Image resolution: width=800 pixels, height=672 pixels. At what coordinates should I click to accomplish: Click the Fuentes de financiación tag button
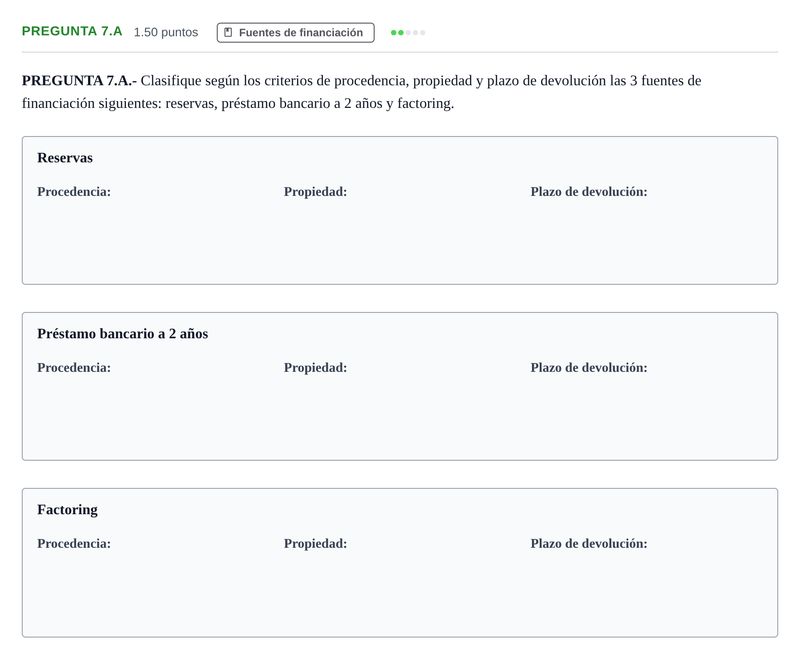click(x=295, y=33)
